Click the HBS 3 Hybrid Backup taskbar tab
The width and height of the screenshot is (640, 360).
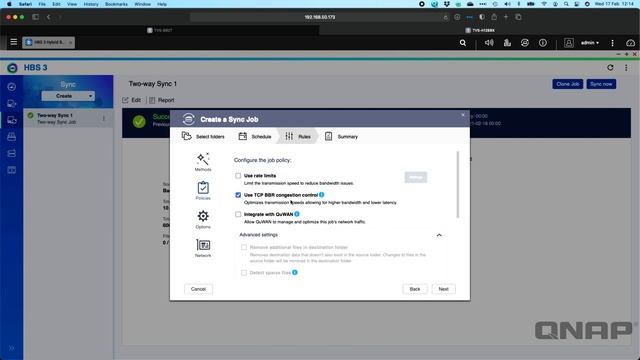coord(49,42)
